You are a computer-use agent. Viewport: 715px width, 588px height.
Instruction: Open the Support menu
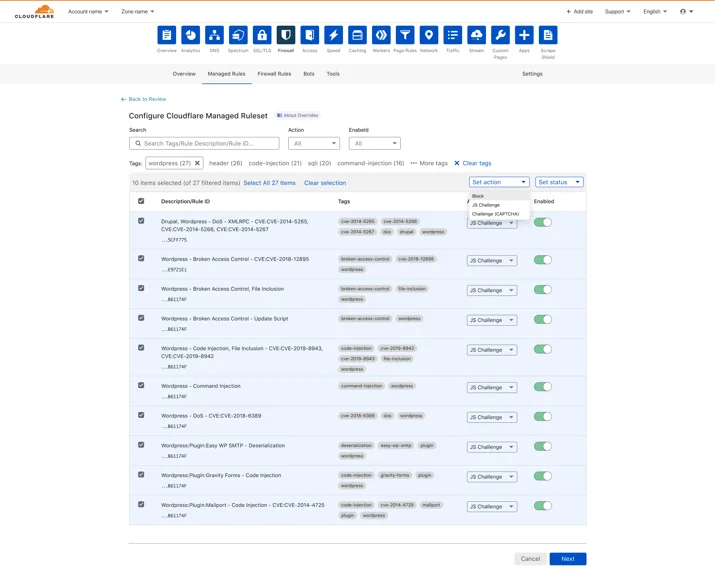(x=617, y=11)
